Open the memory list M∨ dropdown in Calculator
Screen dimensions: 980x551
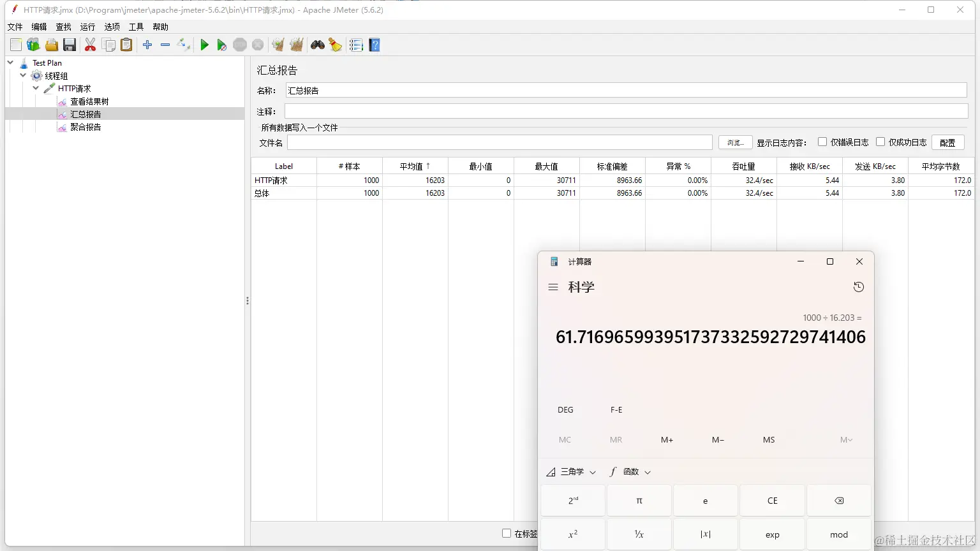point(846,440)
